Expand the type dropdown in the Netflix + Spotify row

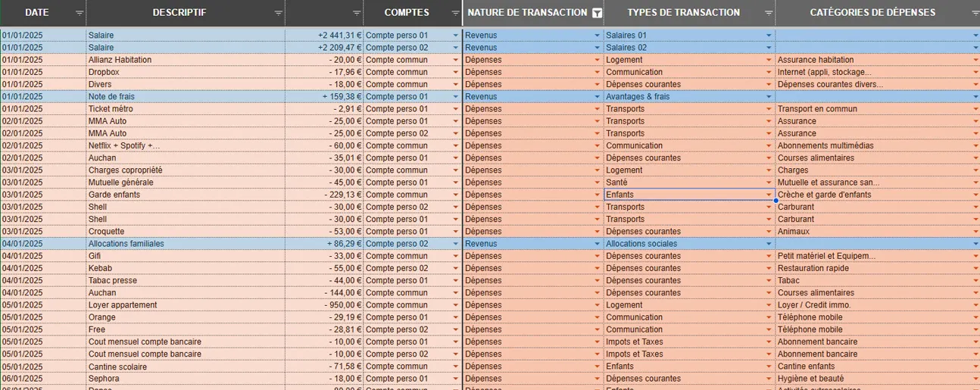[x=769, y=145]
